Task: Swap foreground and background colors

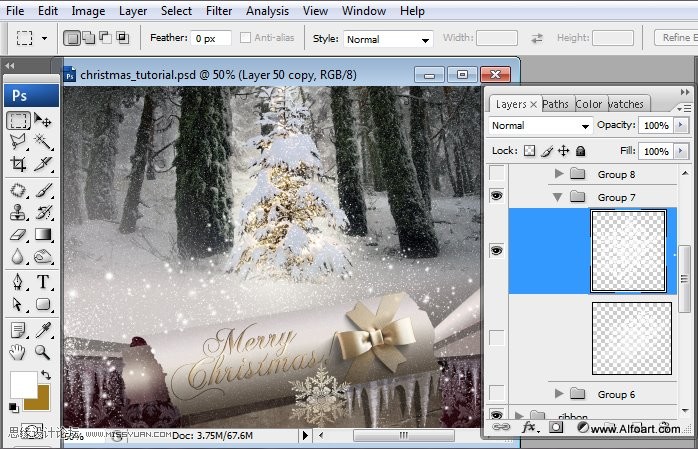Action: click(46, 375)
